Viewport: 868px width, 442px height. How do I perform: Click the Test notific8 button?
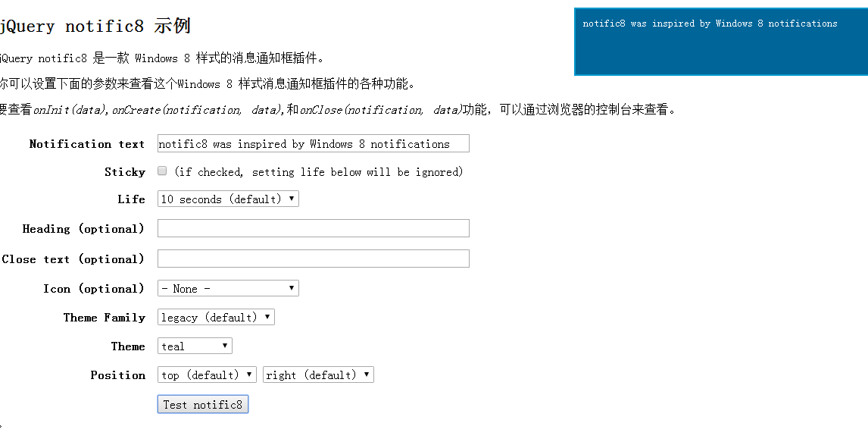202,404
